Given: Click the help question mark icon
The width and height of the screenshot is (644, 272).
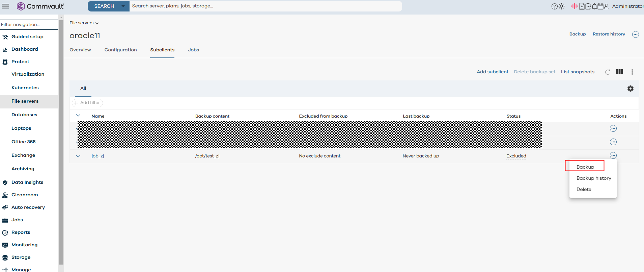Looking at the screenshot, I should 554,6.
